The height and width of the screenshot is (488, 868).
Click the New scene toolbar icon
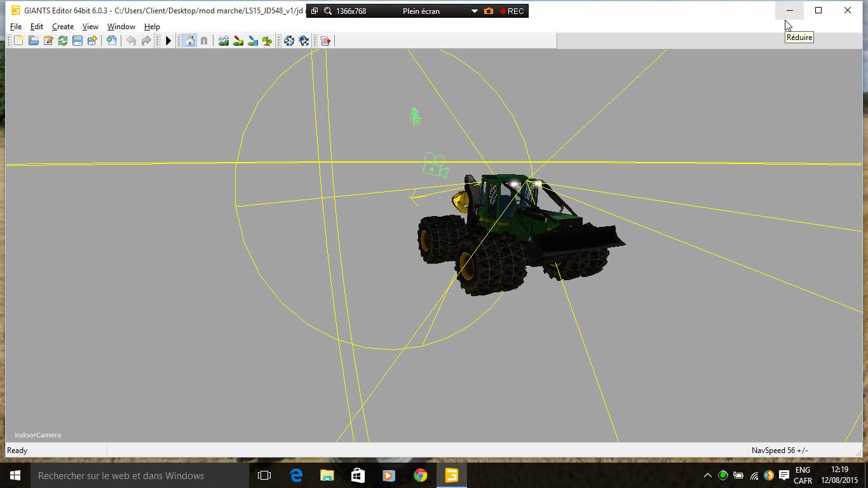[18, 41]
